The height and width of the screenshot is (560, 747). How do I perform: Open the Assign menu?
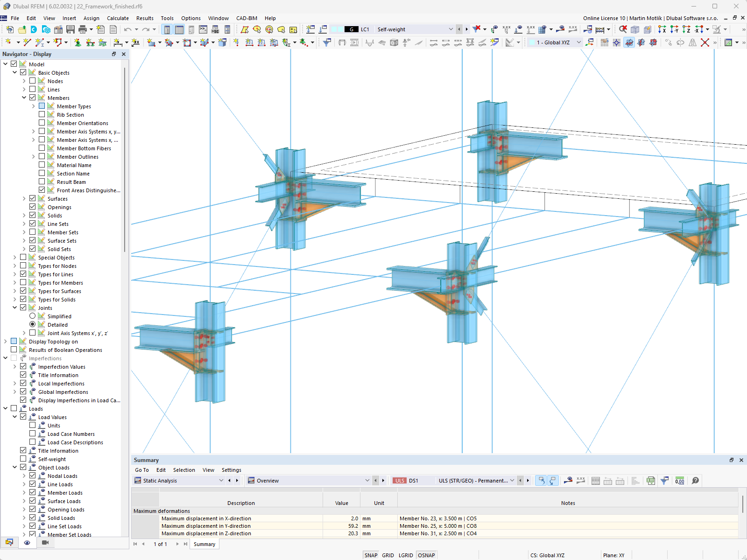92,18
